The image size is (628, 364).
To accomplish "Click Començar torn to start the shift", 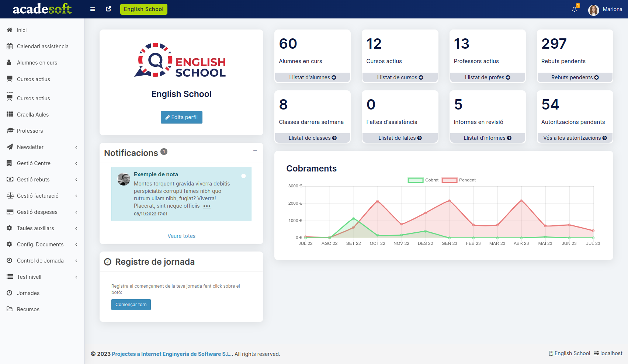I will click(131, 304).
